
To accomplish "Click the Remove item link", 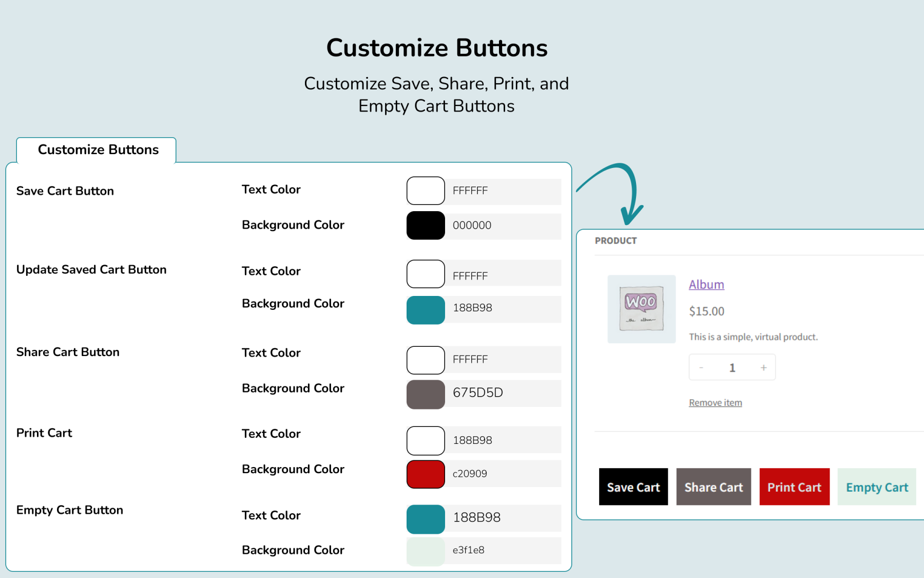I will pyautogui.click(x=715, y=403).
